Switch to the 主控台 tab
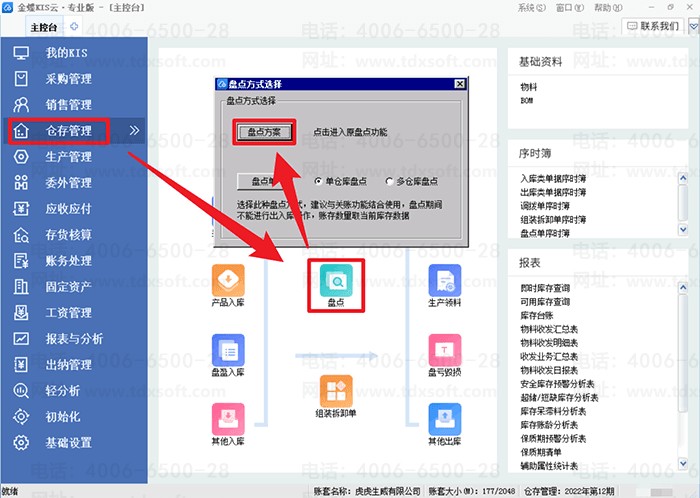 [x=45, y=27]
